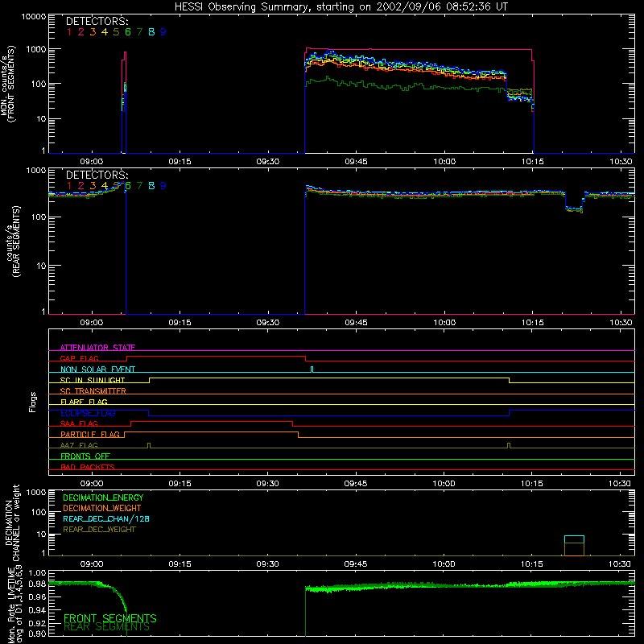This screenshot has width=644, height=644.
Task: Click the FRONTS_OFF flag label
Action: pos(85,456)
